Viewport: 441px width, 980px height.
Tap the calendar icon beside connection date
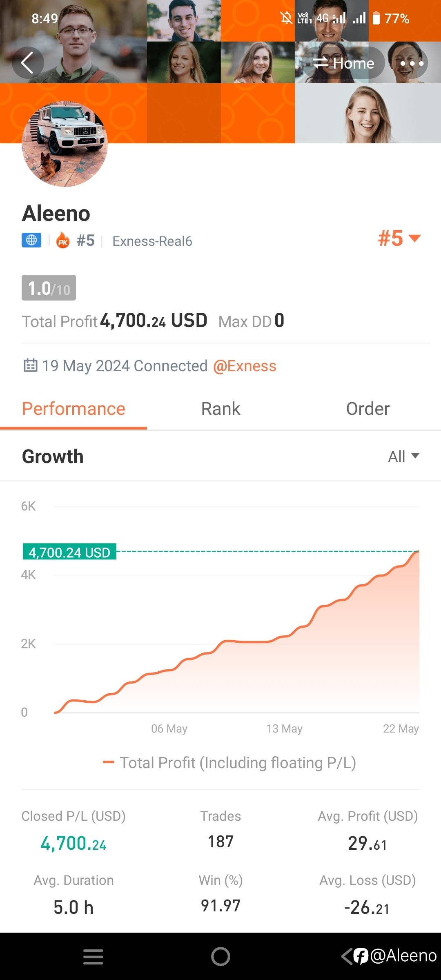tap(30, 365)
